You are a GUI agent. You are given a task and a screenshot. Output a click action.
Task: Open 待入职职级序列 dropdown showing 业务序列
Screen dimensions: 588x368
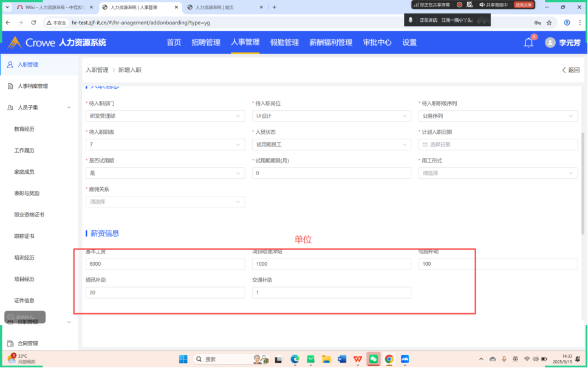(x=498, y=116)
